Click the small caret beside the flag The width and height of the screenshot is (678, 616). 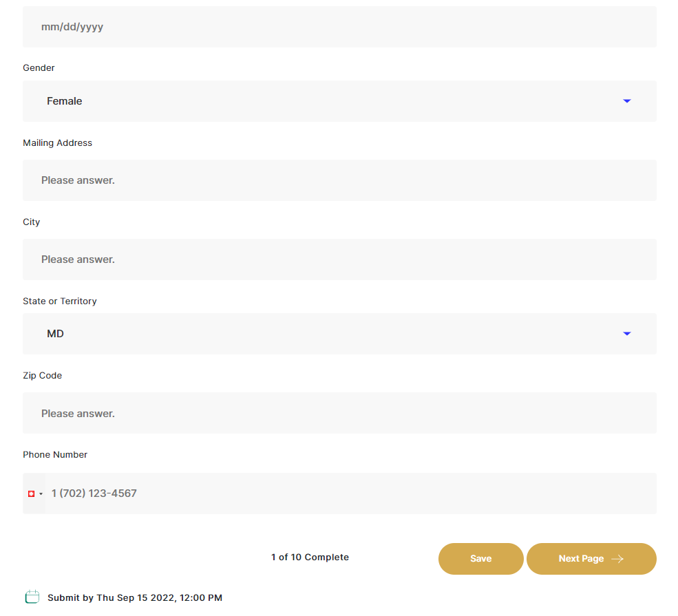click(x=41, y=494)
